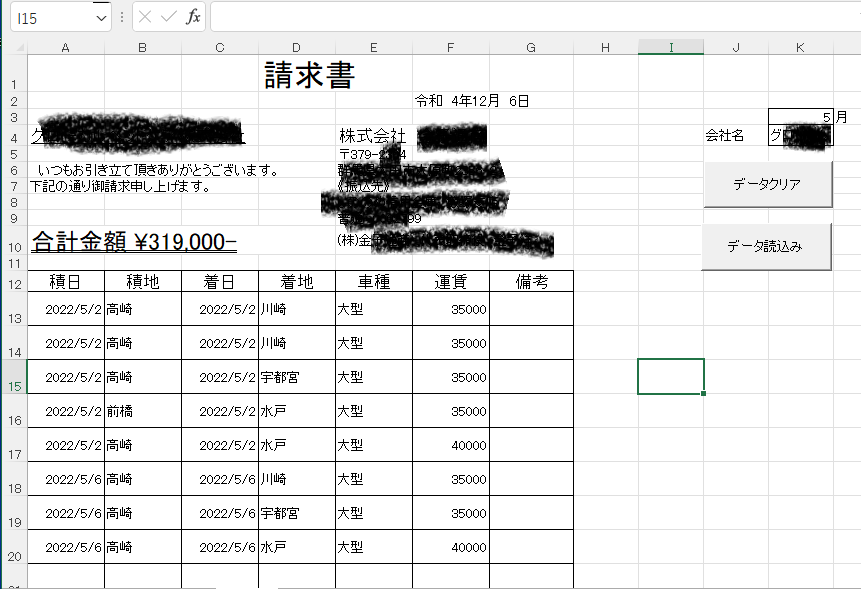
Task: Select column K header
Action: (x=800, y=48)
